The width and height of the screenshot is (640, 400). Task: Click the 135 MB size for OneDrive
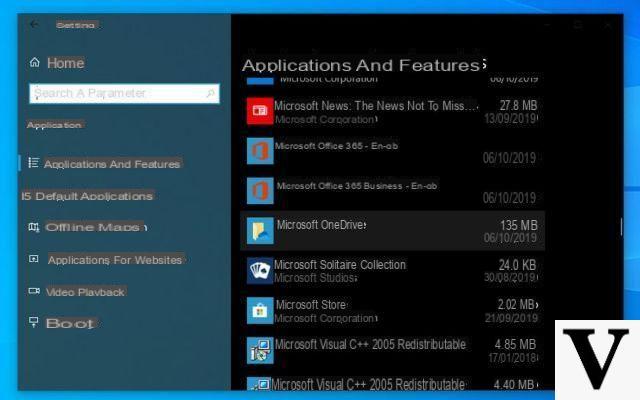pos(519,225)
